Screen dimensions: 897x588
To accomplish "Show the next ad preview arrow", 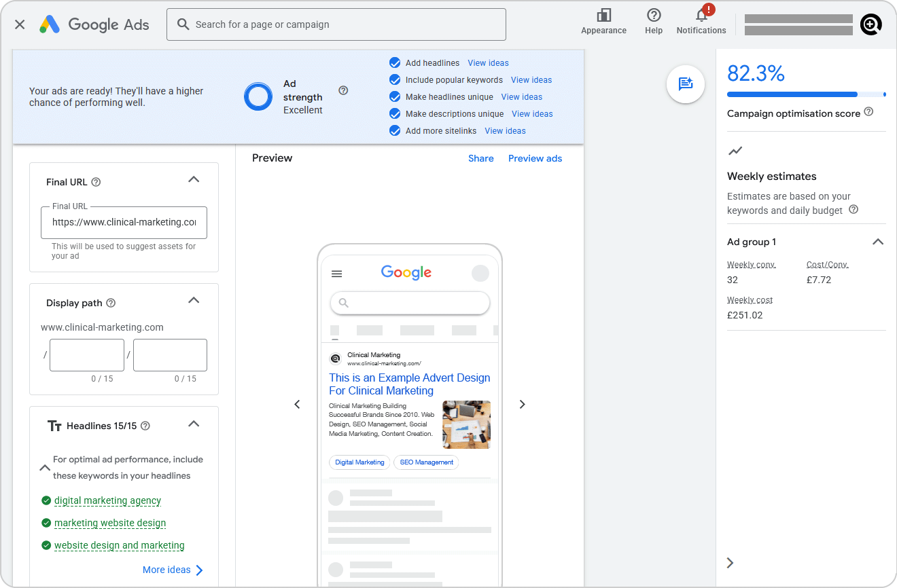I will click(x=522, y=404).
